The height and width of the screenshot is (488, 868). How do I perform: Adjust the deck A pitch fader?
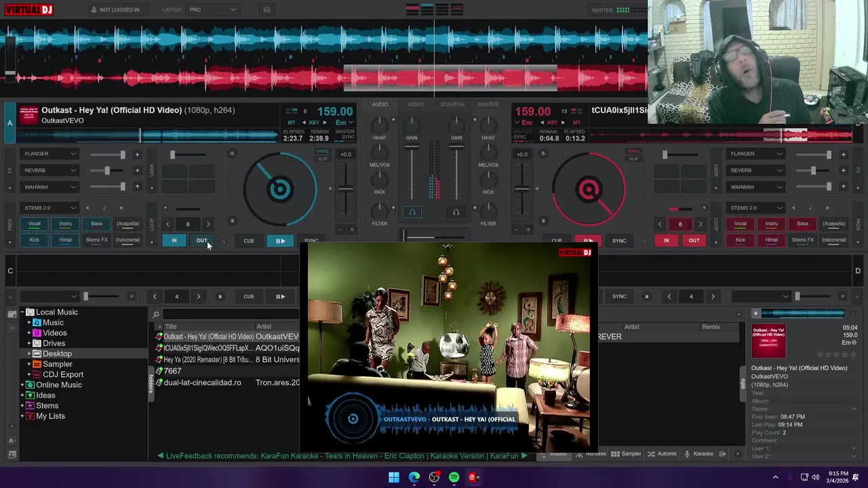[x=346, y=188]
